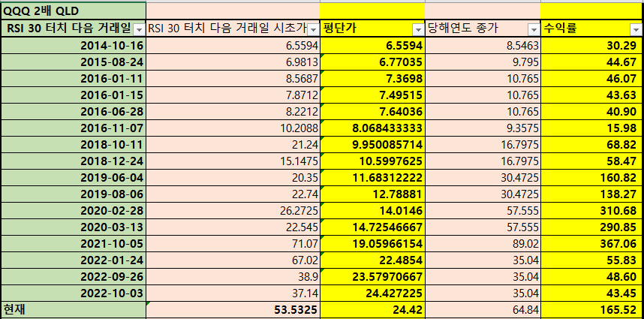The height and width of the screenshot is (319, 644).
Task: Select average price cell 8.068433333
Action: tap(372, 128)
